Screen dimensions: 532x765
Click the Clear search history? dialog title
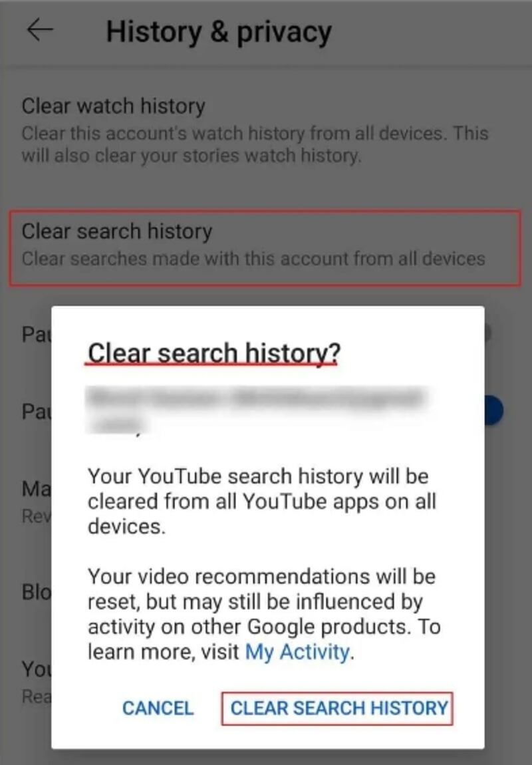[x=213, y=353]
